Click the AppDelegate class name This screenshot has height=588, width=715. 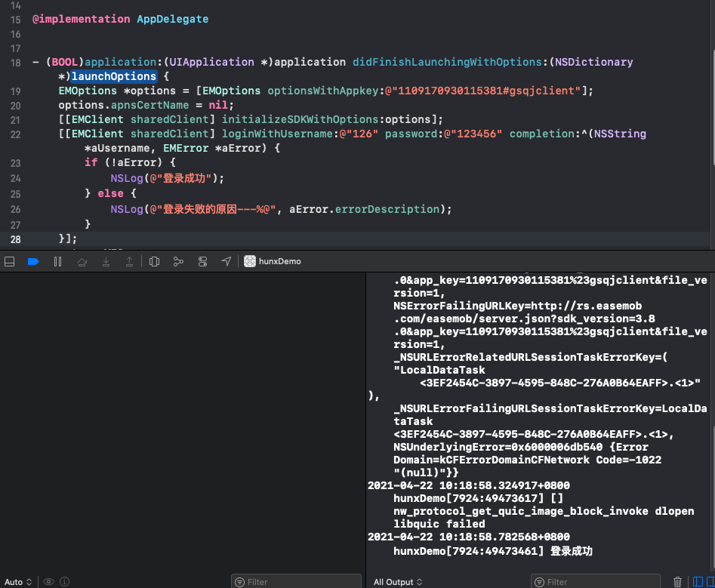(173, 19)
